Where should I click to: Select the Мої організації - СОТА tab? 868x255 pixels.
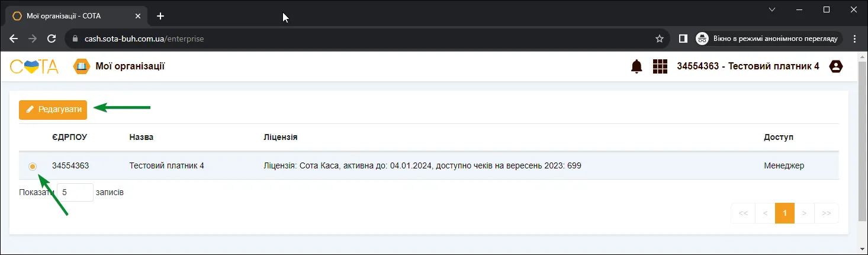tap(77, 16)
